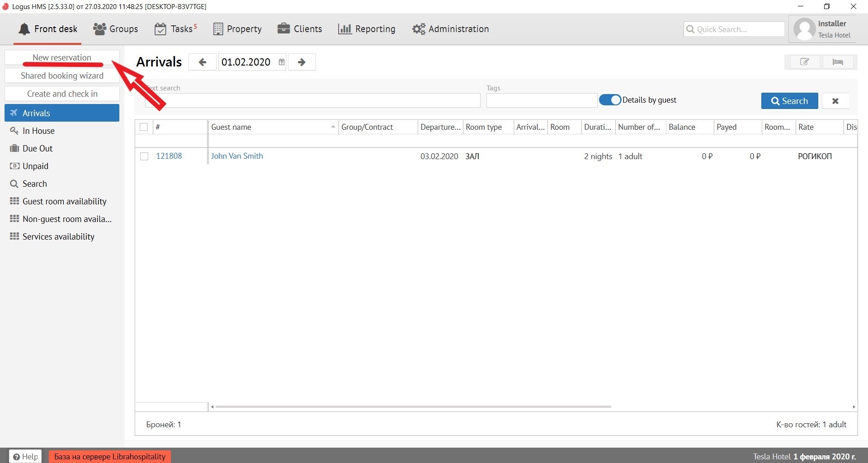This screenshot has width=868, height=463.
Task: Click the installer user profile avatar
Action: coord(804,29)
